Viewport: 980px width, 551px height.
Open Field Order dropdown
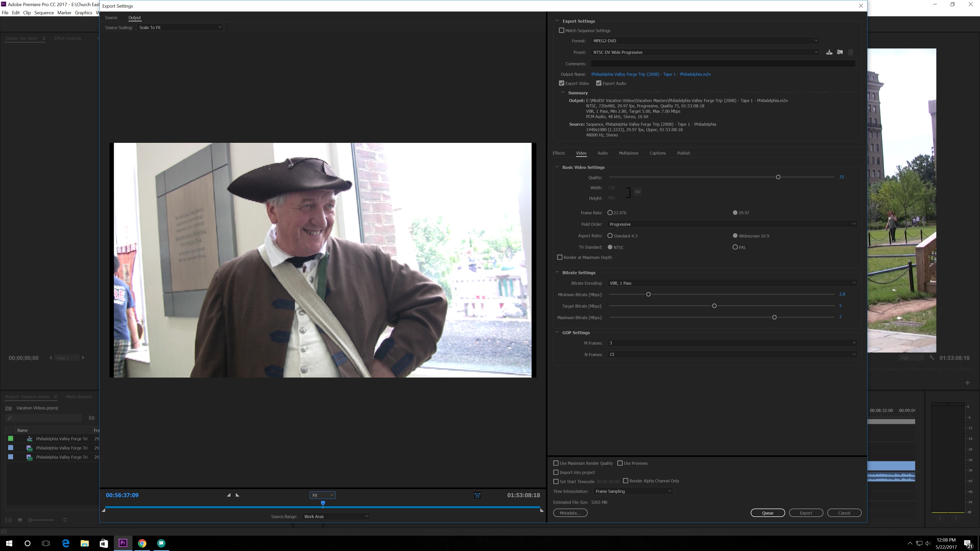732,224
